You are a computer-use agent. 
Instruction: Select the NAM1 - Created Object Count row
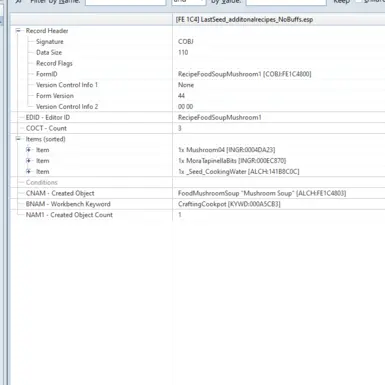(x=198, y=215)
